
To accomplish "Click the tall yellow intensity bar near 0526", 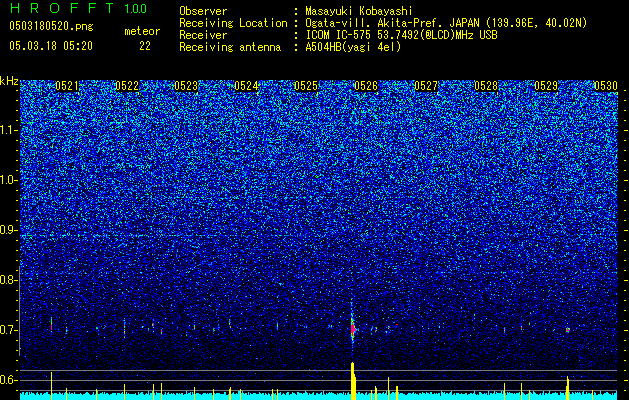I will pos(353,381).
